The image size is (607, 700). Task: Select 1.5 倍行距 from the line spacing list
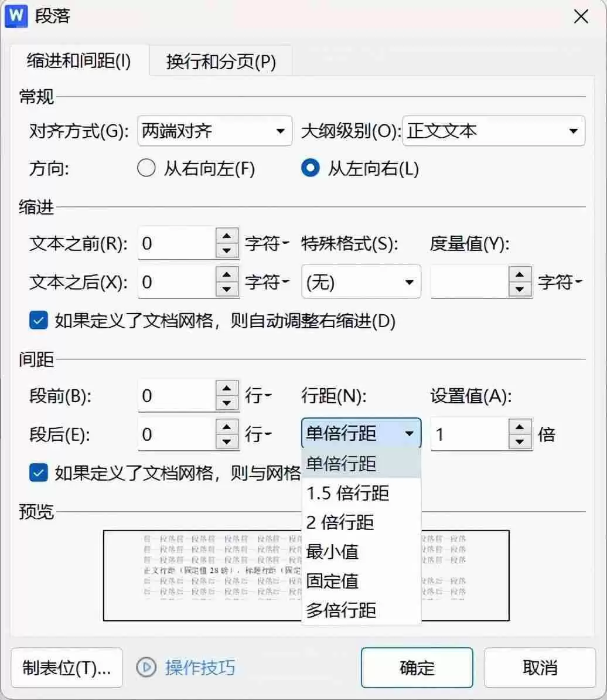pos(348,493)
